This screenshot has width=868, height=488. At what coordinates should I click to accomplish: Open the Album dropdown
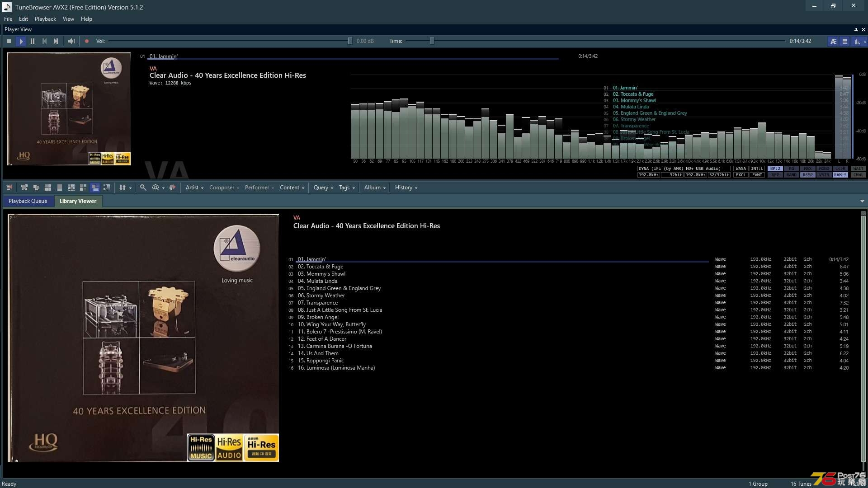pos(375,188)
